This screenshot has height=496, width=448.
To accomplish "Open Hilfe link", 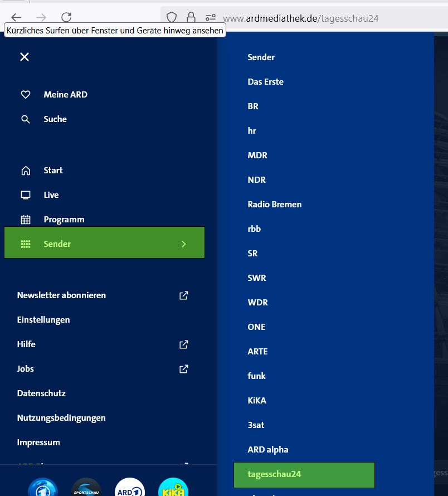I will [x=26, y=344].
